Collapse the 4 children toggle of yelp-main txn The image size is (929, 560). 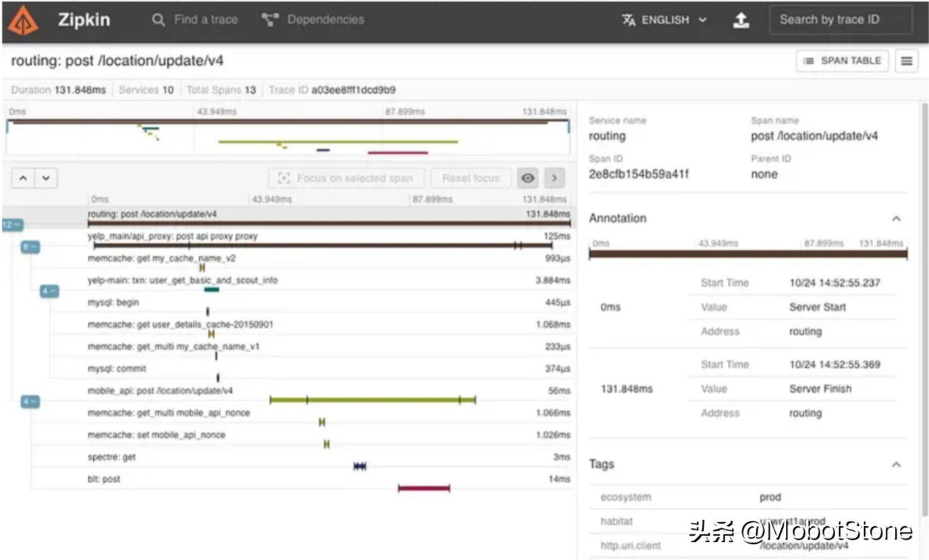pos(49,291)
